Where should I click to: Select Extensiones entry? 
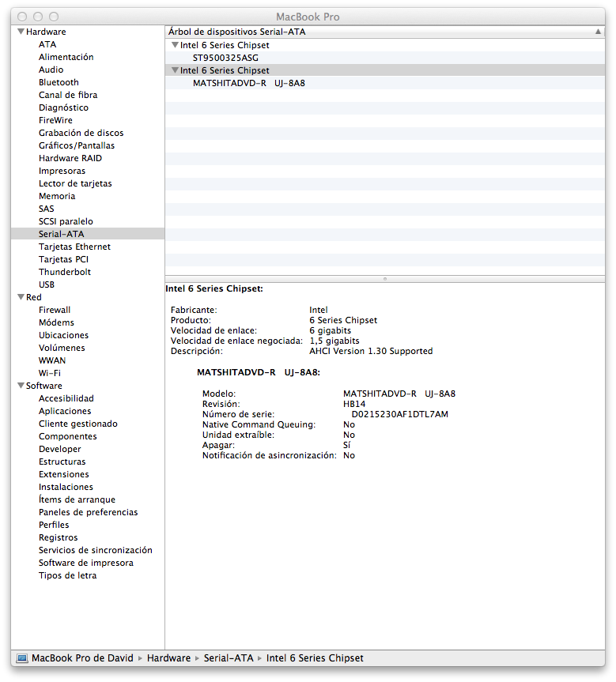[x=63, y=473]
